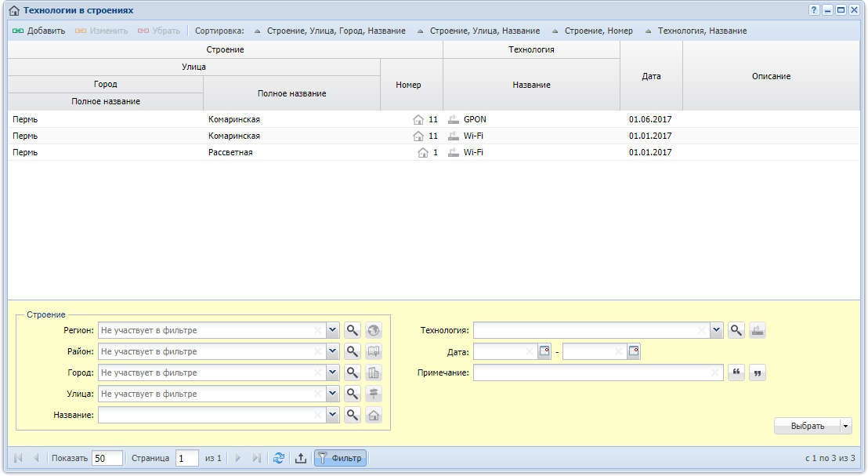Open the Город dropdown arrow

332,372
